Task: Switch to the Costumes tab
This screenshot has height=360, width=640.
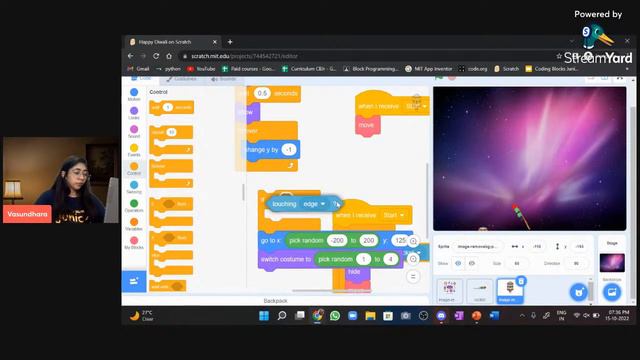Action: pyautogui.click(x=182, y=79)
